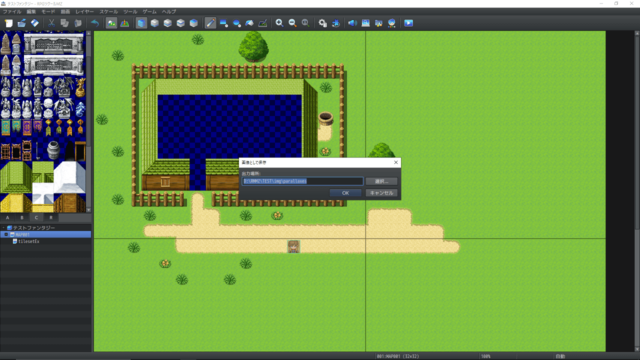
Task: Open the モード (Mode) menu
Action: [48, 12]
